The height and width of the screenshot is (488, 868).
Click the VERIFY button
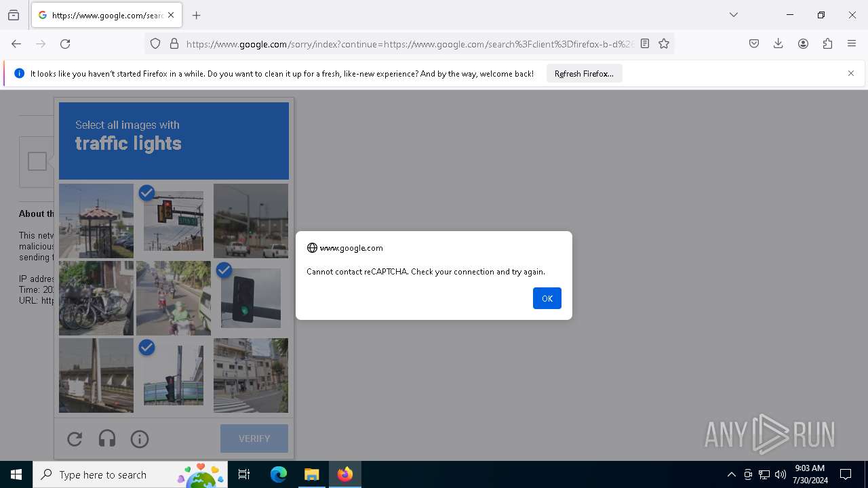pyautogui.click(x=254, y=439)
